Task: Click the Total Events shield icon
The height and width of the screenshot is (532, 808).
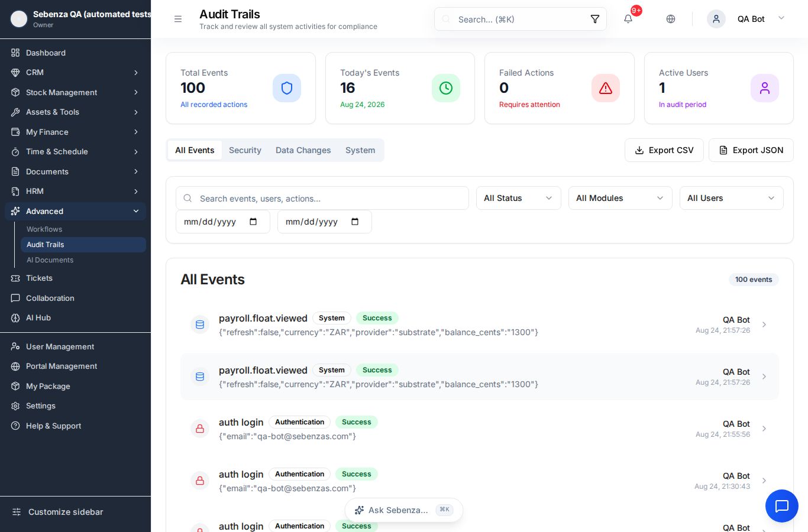Action: pos(287,88)
